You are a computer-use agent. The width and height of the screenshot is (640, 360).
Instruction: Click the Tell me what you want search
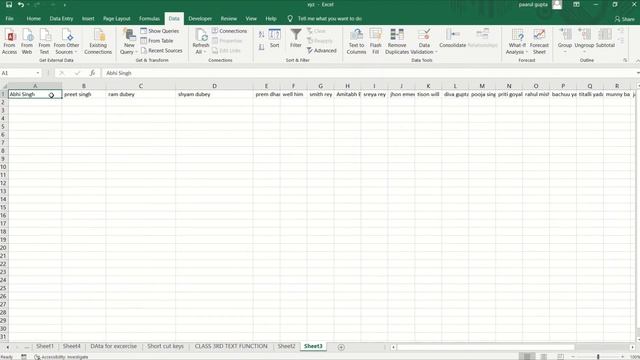[329, 19]
